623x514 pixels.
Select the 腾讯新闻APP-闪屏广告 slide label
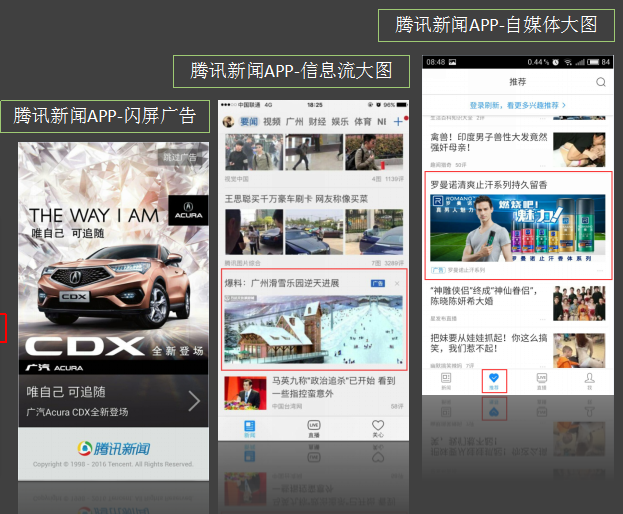(105, 116)
